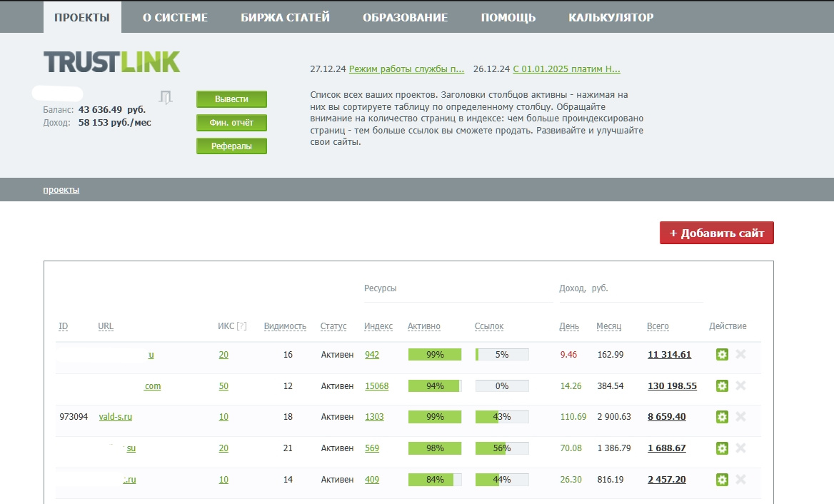Click the TrustLink logo
The width and height of the screenshot is (834, 504).
coord(111,62)
